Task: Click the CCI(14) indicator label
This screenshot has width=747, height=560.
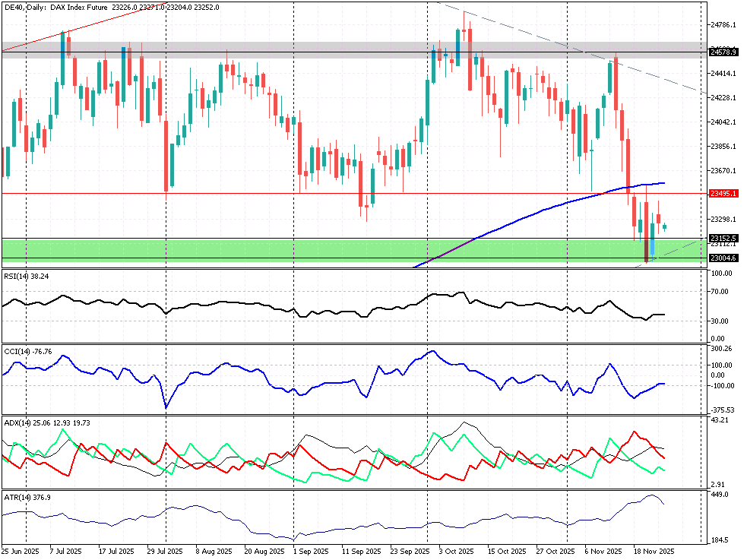Action: click(x=28, y=351)
